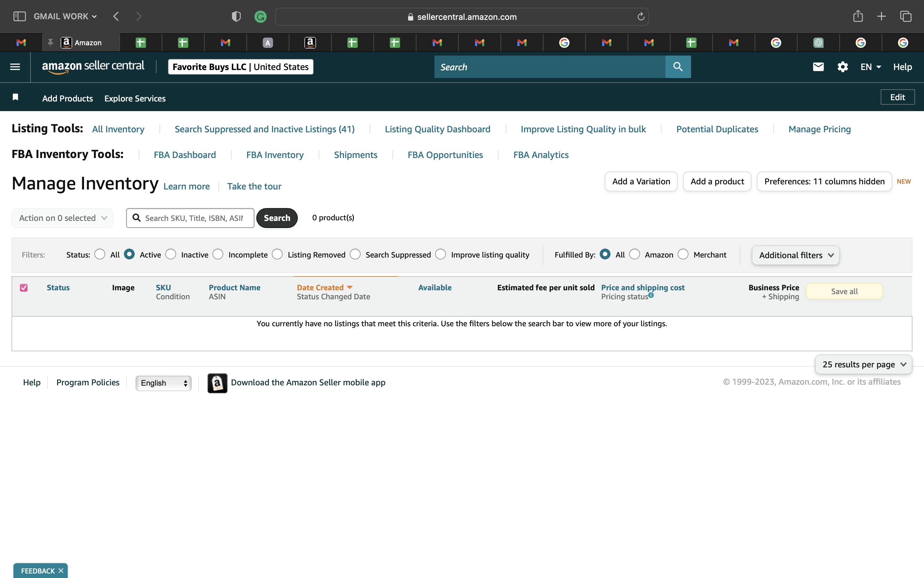Image resolution: width=924 pixels, height=578 pixels.
Task: Close the FEEDBACK widget with the X
Action: click(61, 570)
